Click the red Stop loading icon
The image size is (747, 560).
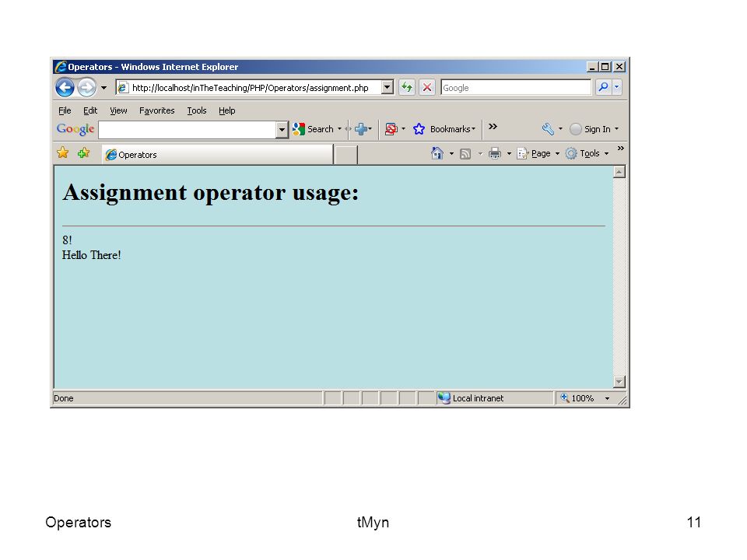[x=427, y=87]
